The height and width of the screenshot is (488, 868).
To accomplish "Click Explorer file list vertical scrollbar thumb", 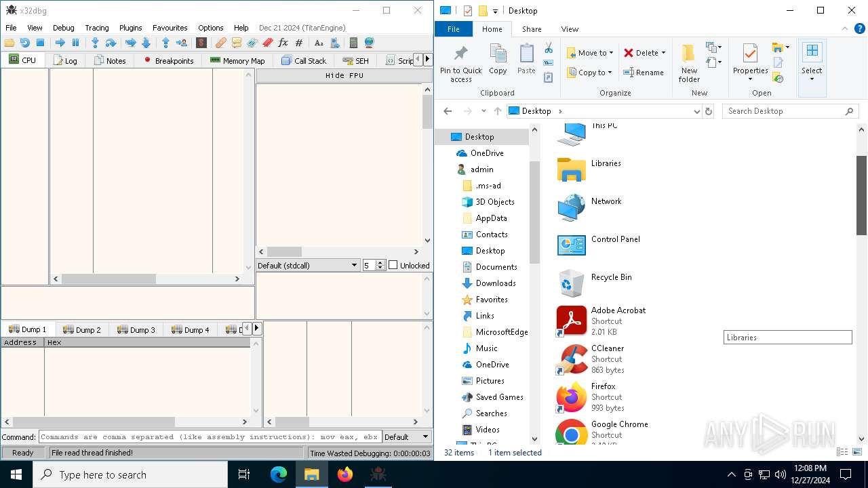I will point(861,195).
